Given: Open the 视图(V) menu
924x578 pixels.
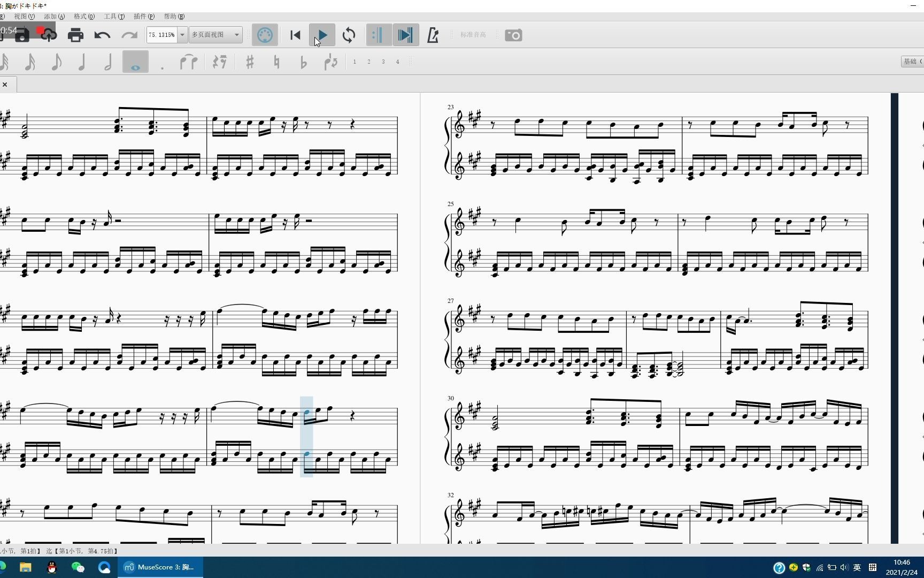Looking at the screenshot, I should click(x=24, y=17).
